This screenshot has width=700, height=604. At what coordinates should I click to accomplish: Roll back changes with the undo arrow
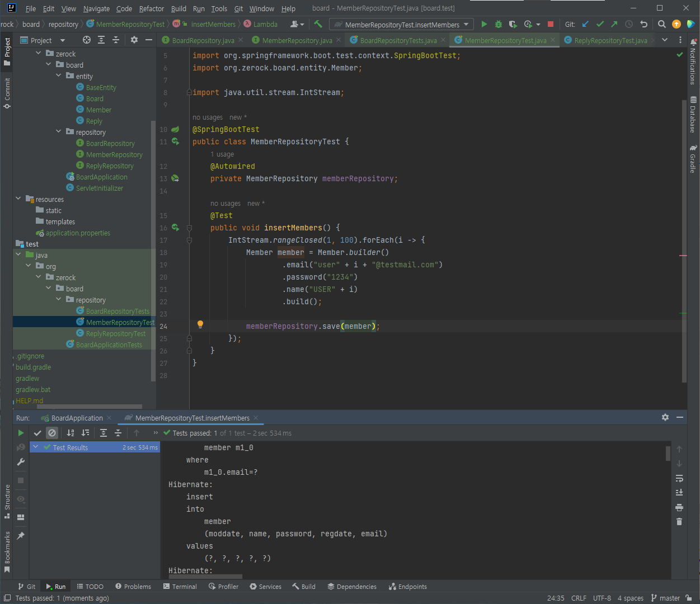pyautogui.click(x=643, y=24)
